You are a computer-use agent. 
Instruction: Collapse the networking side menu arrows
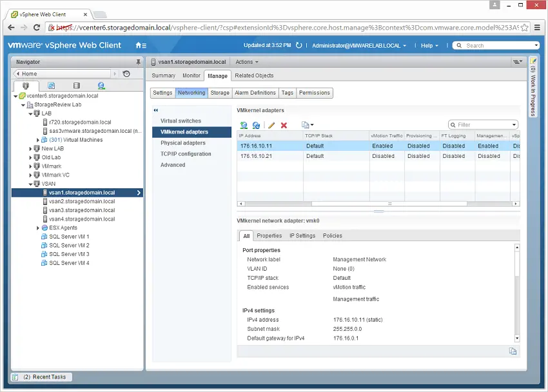point(156,110)
